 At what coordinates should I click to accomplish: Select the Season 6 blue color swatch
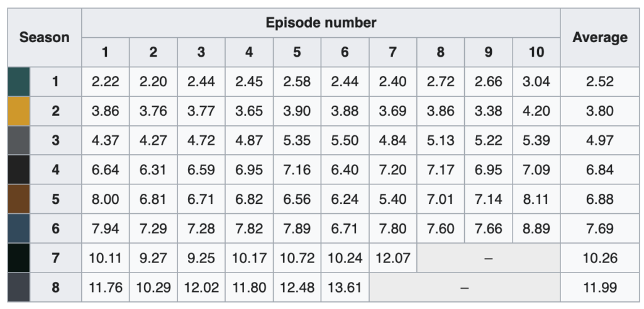coord(19,228)
